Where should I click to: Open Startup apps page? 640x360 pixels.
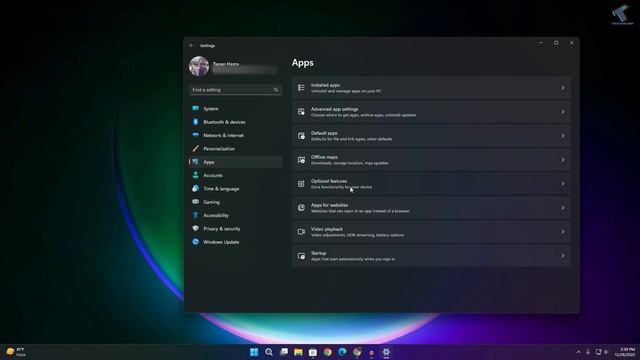pos(431,256)
